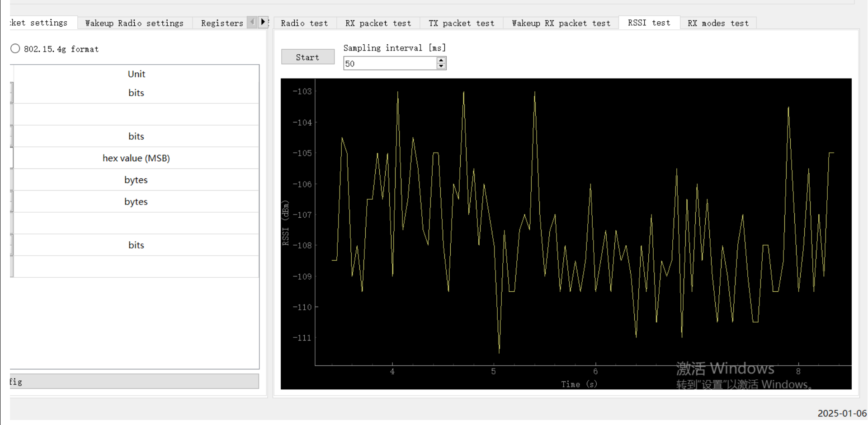The width and height of the screenshot is (868, 425).
Task: Decrease sampling interval with the down spinner arrow
Action: [441, 66]
